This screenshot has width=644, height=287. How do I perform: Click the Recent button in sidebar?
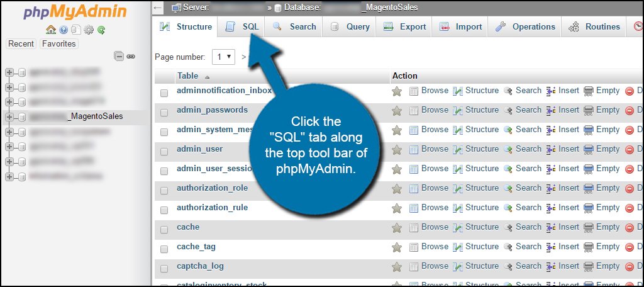click(21, 43)
